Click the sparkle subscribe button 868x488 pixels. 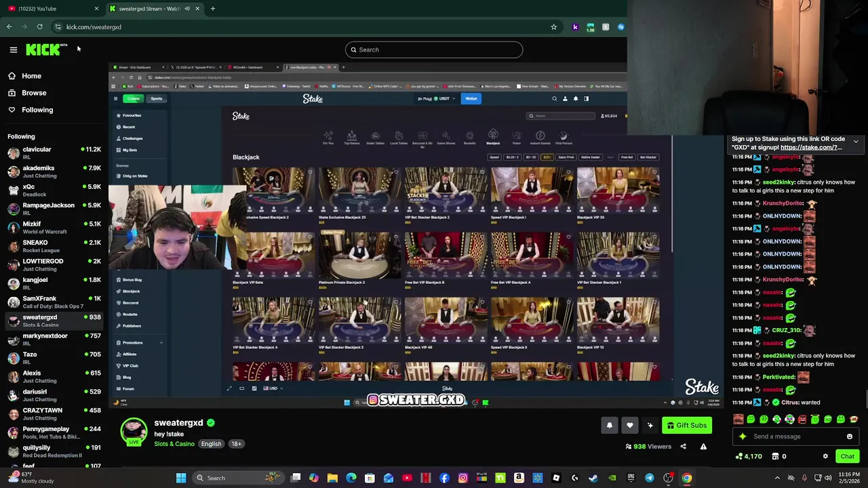650,425
